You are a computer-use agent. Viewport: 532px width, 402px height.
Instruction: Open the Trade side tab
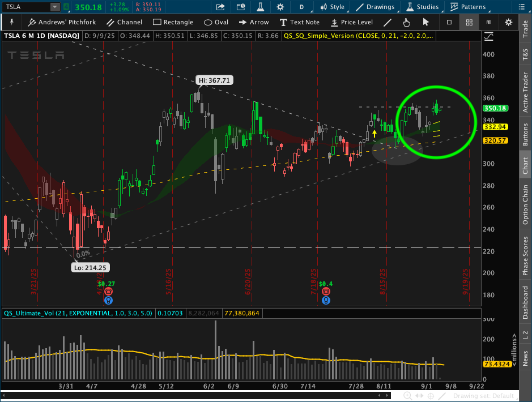(x=525, y=29)
